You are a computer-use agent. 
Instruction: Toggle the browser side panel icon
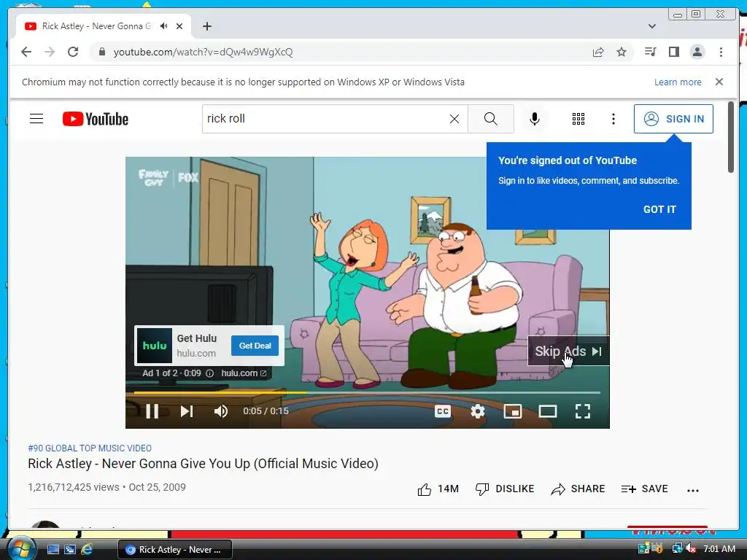(673, 52)
